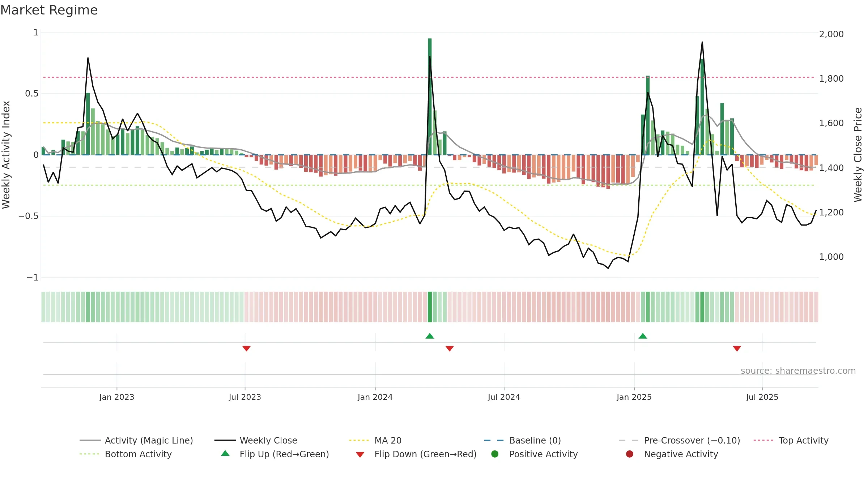Image resolution: width=868 pixels, height=488 pixels.
Task: Toggle the Baseline (0) legend entry
Action: click(x=522, y=440)
